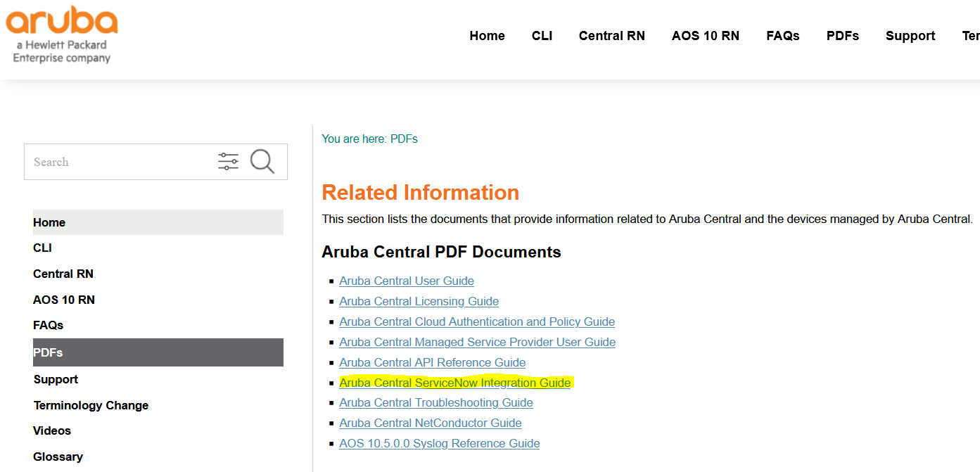Open the highlighted ServiceNow Integration Guide
Screen dimensions: 980x472
[454, 382]
